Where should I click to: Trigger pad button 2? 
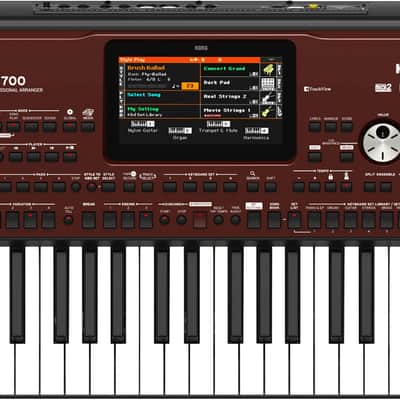[x=23, y=187]
